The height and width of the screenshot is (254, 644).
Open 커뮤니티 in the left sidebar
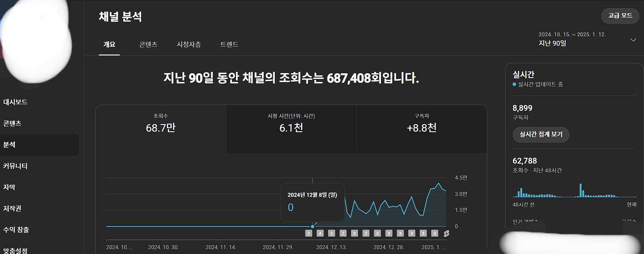tap(15, 166)
